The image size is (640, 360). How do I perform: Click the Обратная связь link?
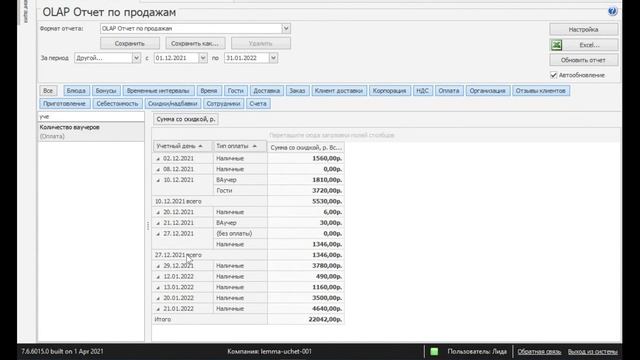coord(539,351)
